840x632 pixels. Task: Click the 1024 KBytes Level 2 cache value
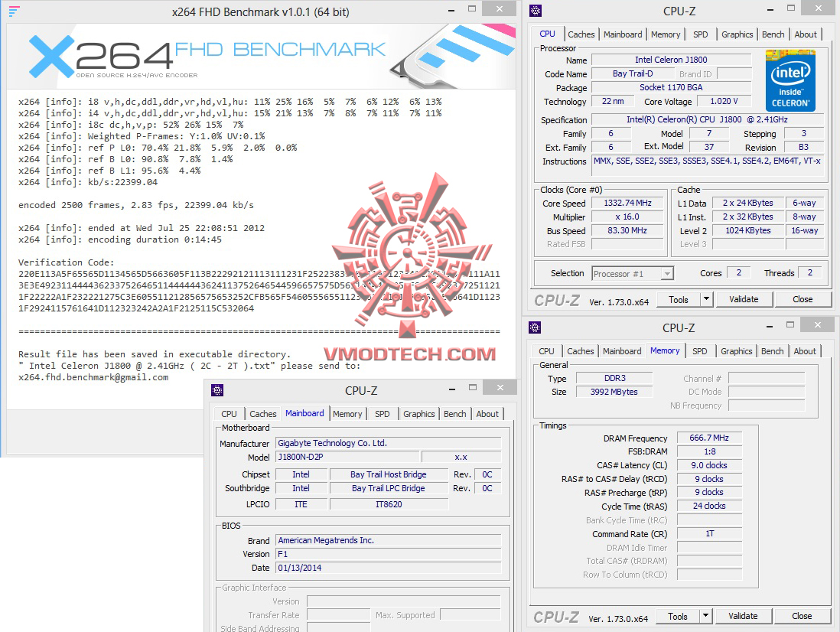(x=748, y=231)
